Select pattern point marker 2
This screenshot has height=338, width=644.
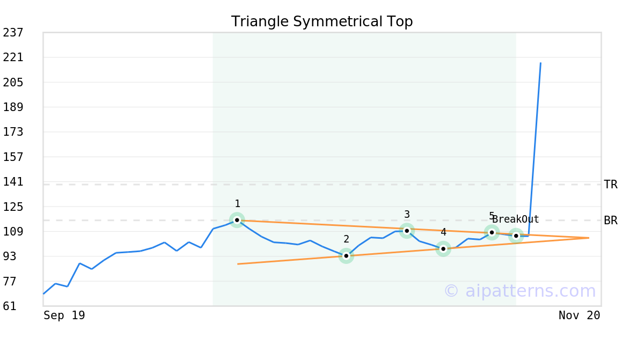(346, 256)
